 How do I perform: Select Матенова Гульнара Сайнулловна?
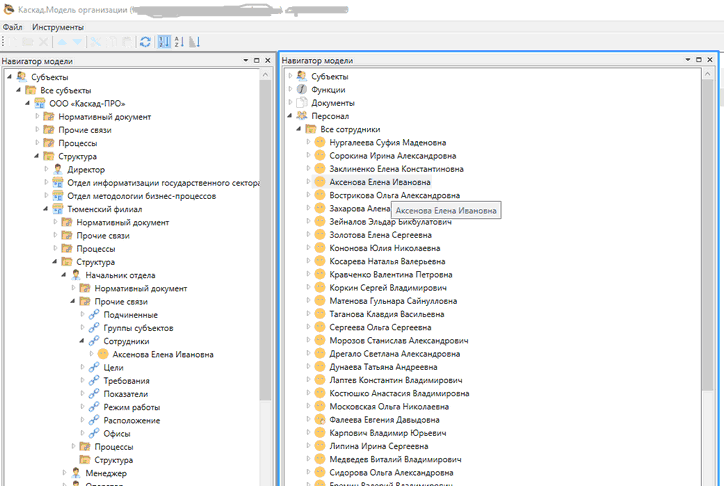pos(393,301)
